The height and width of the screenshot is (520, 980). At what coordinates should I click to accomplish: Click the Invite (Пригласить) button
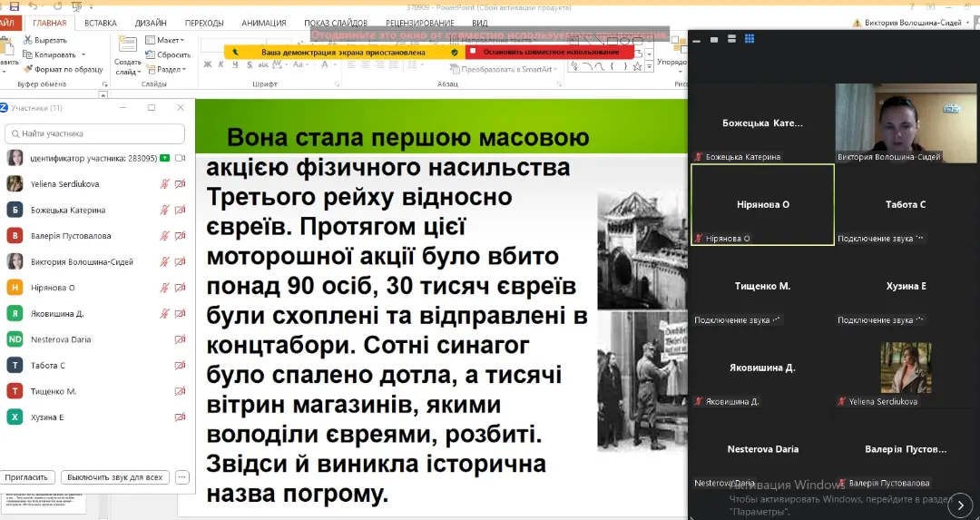pos(29,477)
